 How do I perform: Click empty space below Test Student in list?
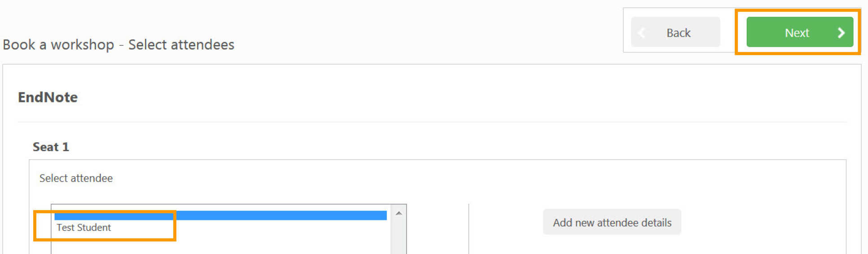pos(220,245)
